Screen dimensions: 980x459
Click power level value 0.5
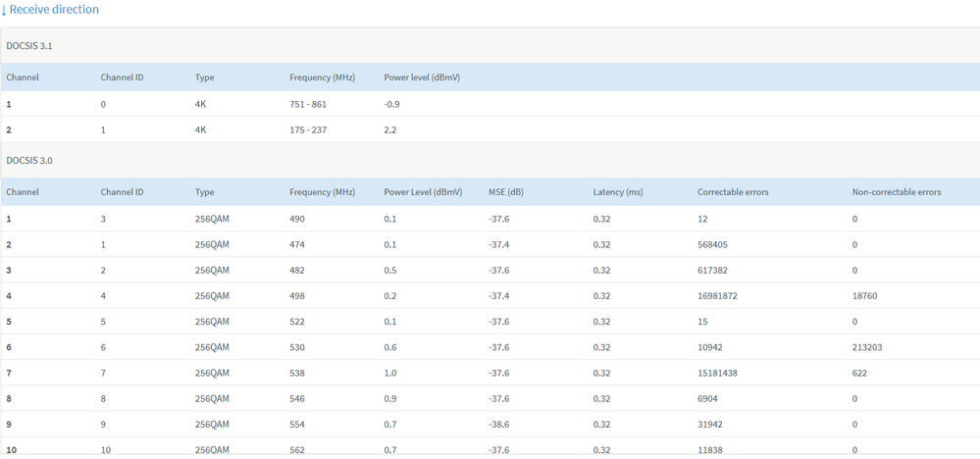(390, 271)
